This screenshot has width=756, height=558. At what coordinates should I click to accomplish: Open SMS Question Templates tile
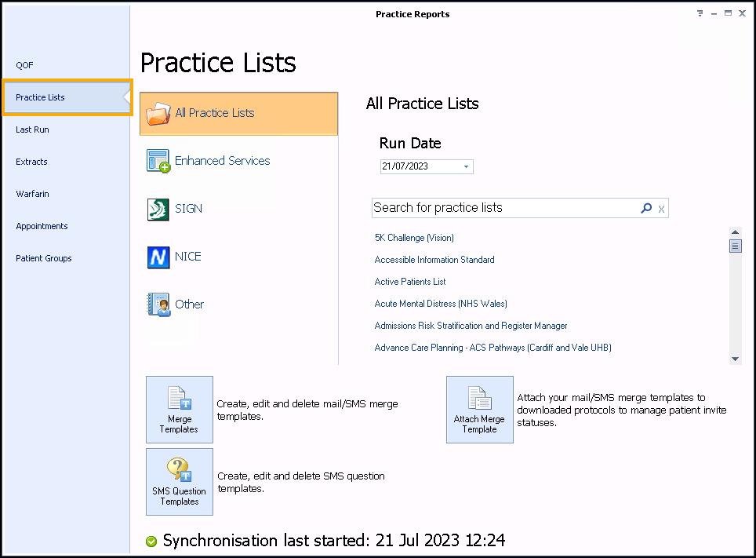[x=180, y=482]
